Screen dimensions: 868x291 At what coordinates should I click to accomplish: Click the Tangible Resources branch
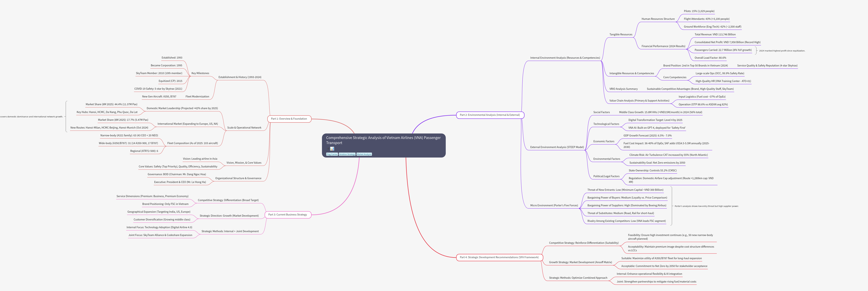point(621,34)
